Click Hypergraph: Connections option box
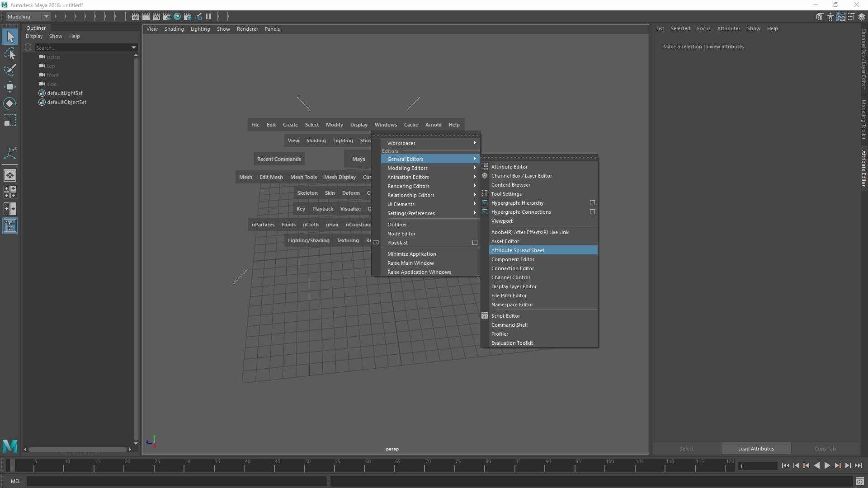This screenshot has width=868, height=488. coord(592,212)
